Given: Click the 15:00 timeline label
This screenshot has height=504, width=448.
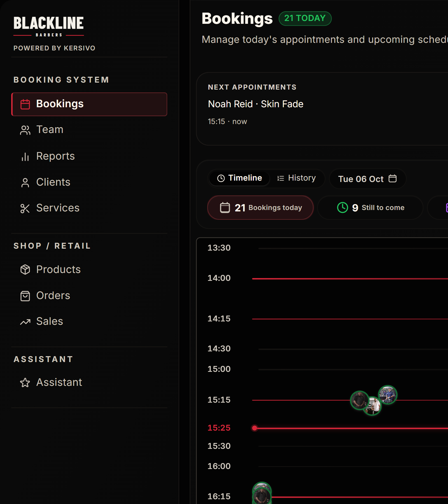Looking at the screenshot, I should [x=219, y=369].
